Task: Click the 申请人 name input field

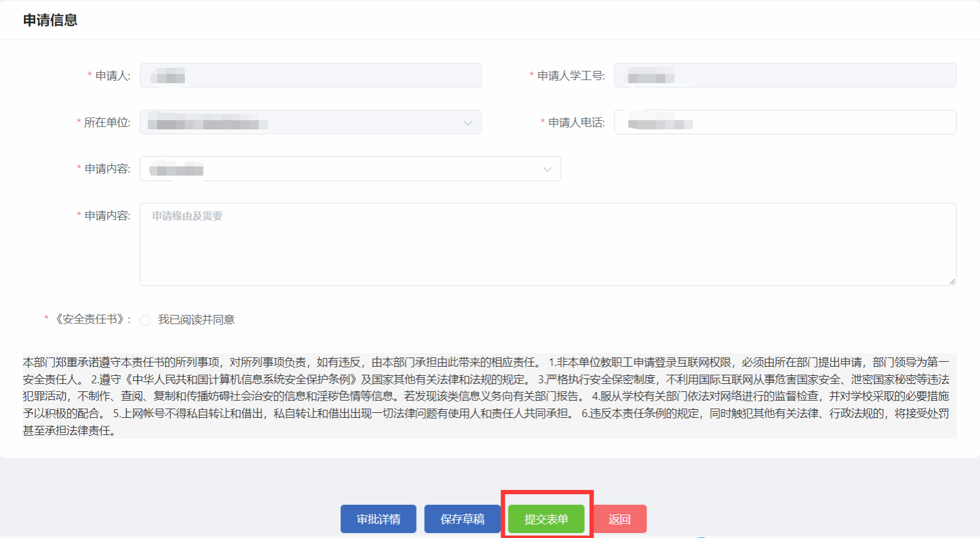Action: pyautogui.click(x=310, y=75)
